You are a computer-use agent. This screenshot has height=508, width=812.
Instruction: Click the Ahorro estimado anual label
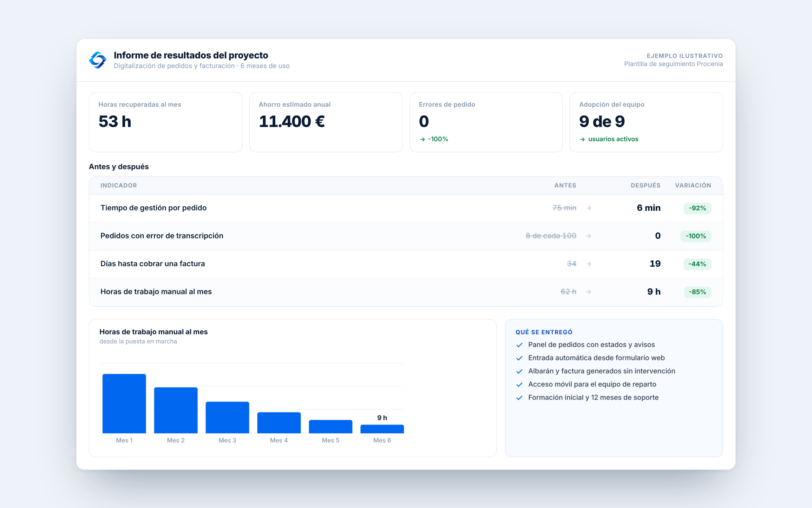295,104
